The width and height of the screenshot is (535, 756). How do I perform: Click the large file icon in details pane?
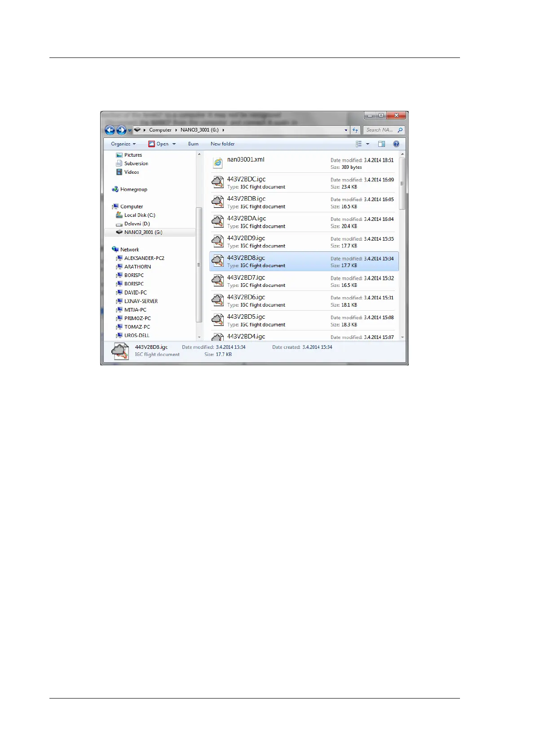point(120,351)
